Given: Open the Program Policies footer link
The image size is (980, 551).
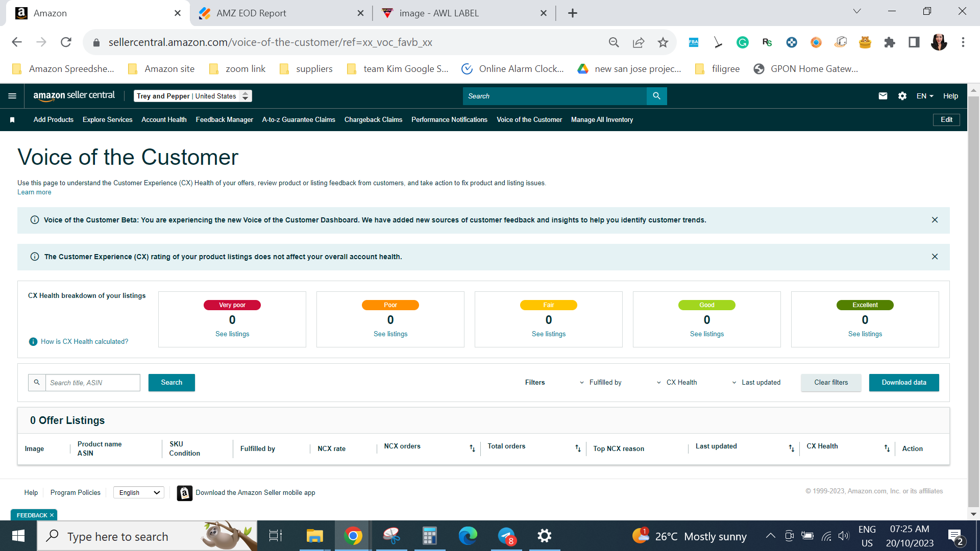Looking at the screenshot, I should click(76, 493).
